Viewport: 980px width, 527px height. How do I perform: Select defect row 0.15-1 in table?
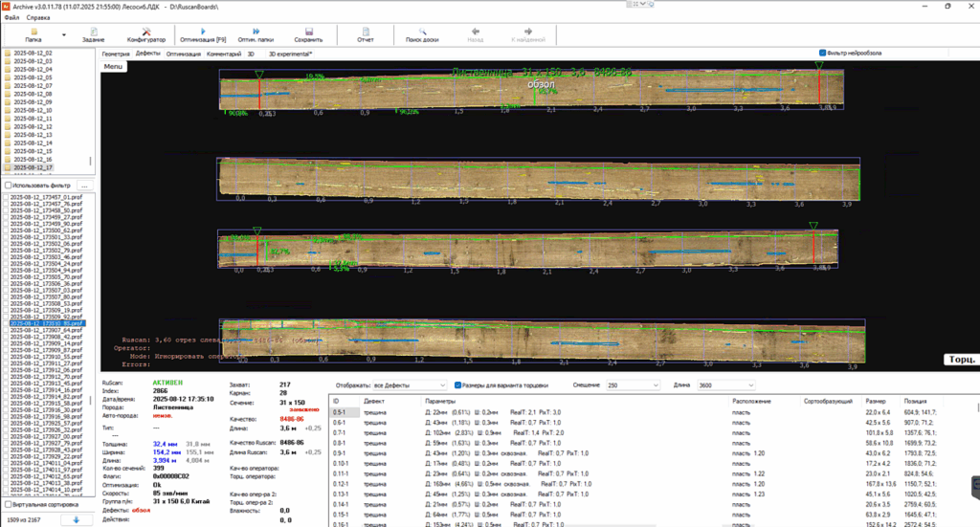click(653, 515)
